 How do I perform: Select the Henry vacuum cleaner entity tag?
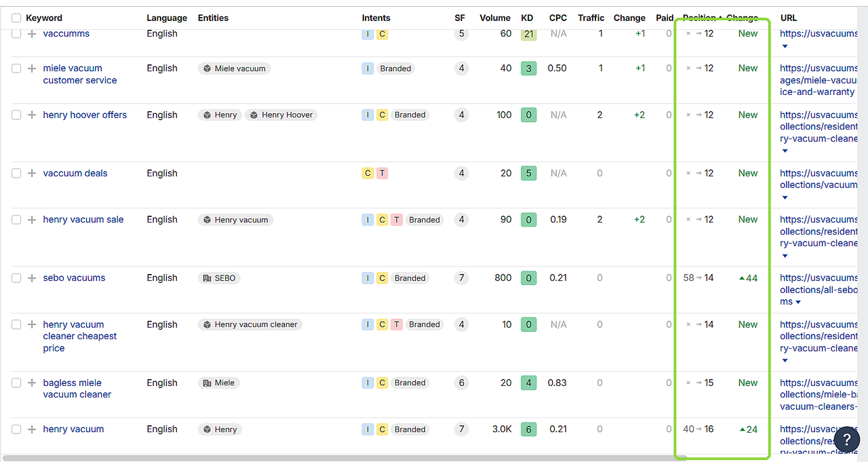tap(250, 325)
